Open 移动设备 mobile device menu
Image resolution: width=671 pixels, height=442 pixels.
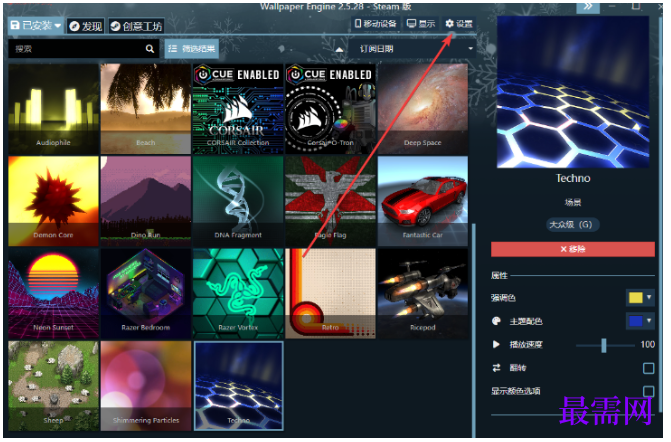coord(375,24)
